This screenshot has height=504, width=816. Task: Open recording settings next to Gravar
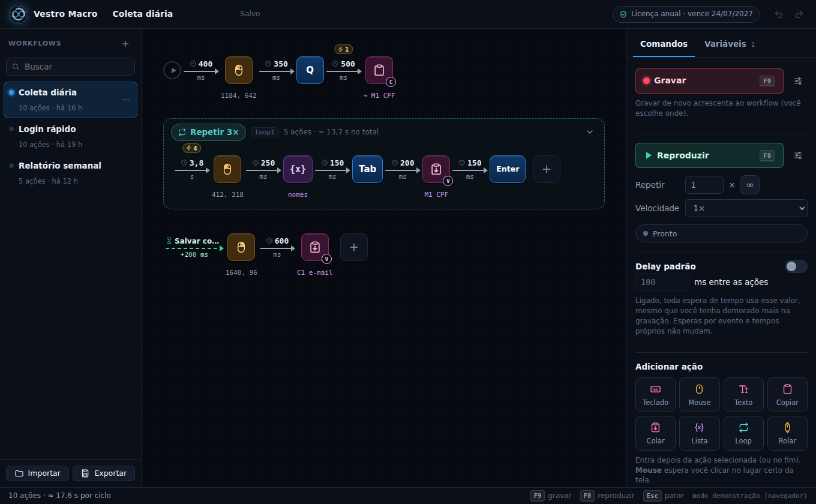[x=798, y=81]
